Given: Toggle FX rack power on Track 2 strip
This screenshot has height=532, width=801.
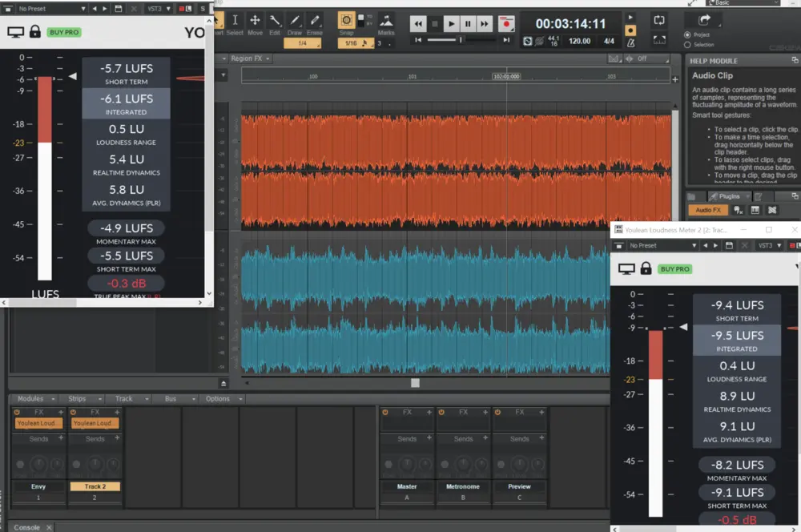Looking at the screenshot, I should click(73, 412).
